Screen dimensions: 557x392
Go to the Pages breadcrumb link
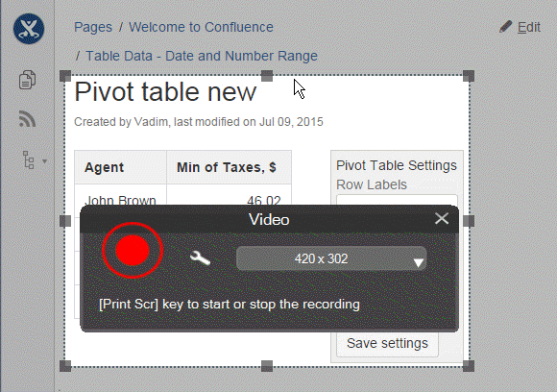coord(93,27)
